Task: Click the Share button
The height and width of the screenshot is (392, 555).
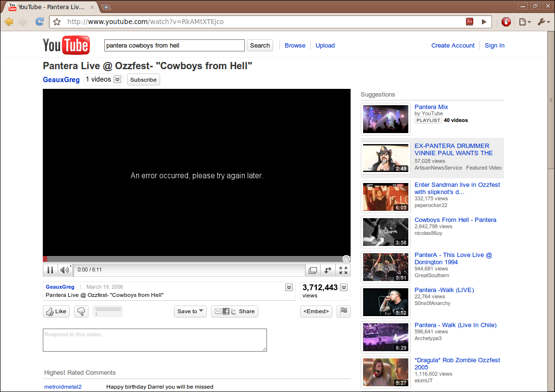Action: pyautogui.click(x=235, y=311)
